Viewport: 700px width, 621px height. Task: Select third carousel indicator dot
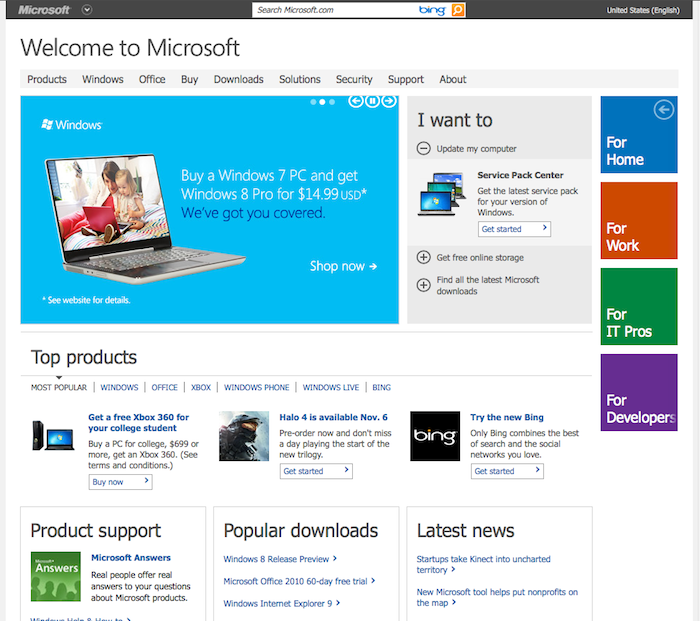(x=332, y=102)
